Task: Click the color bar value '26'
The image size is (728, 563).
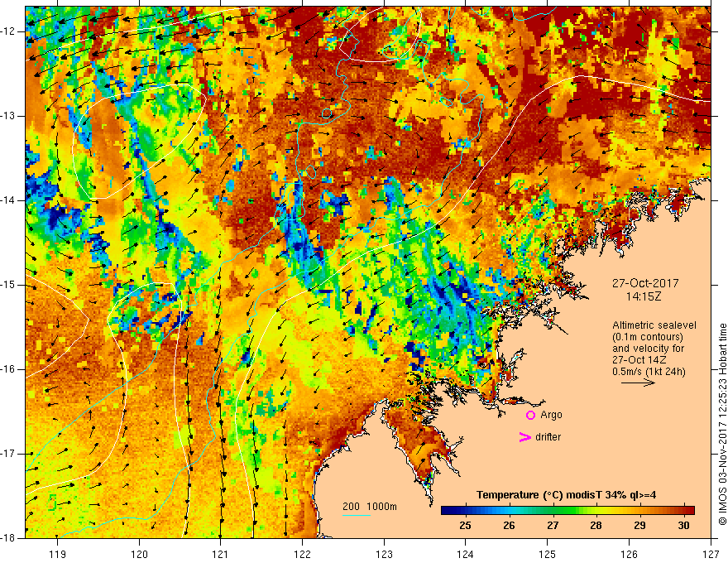Action: coord(509,526)
